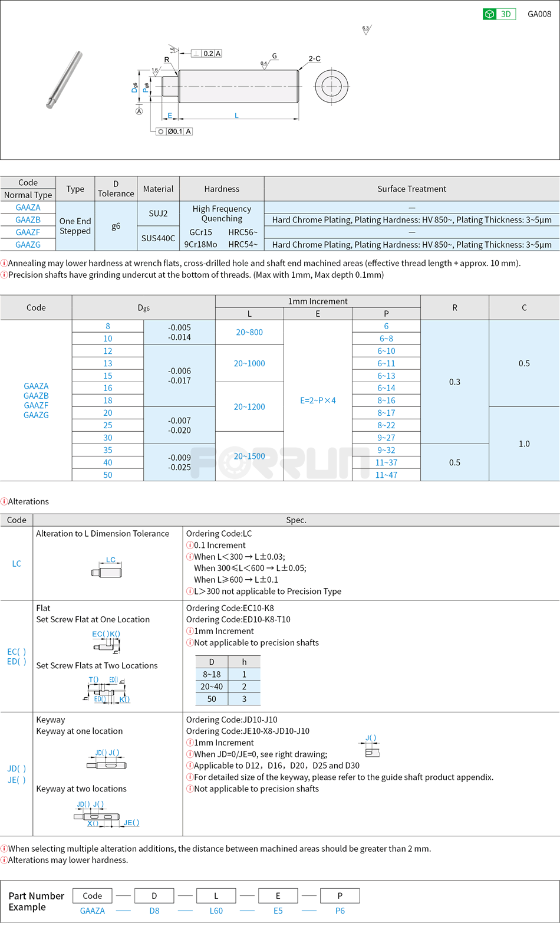Click info icon beside L>300 not applicable

click(x=190, y=591)
